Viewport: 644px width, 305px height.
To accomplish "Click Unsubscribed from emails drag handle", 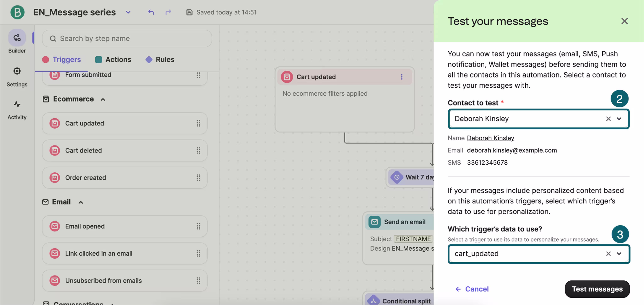I will click(x=198, y=280).
